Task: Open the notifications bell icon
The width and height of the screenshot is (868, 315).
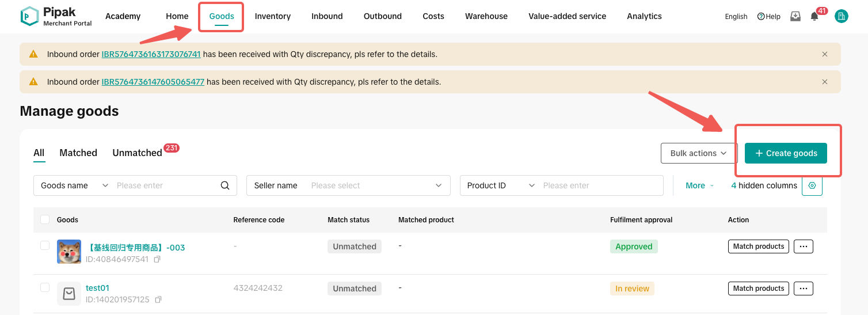Action: point(814,17)
